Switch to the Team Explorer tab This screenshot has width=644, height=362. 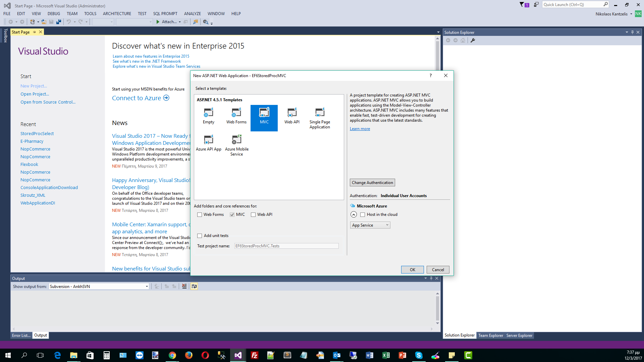click(490, 336)
